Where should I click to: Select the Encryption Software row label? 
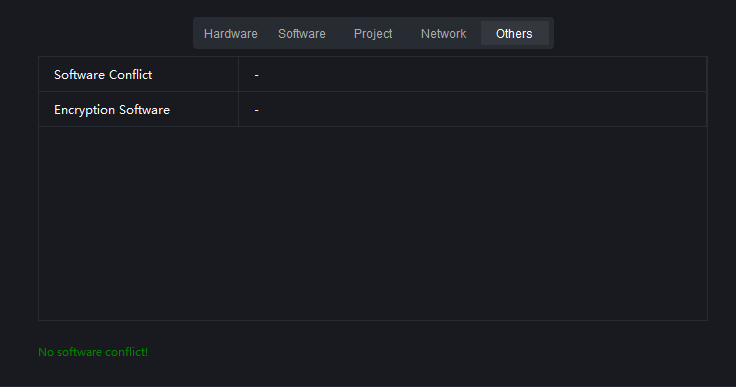(112, 110)
